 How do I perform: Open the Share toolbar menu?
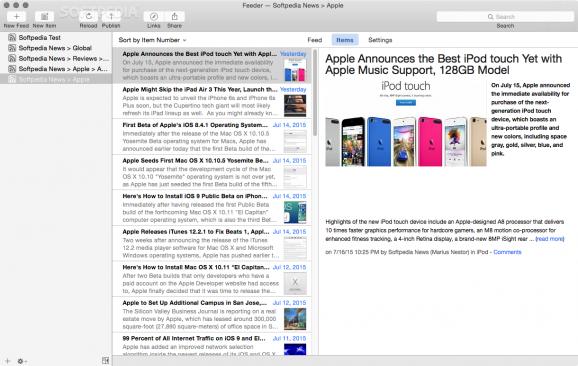[175, 17]
